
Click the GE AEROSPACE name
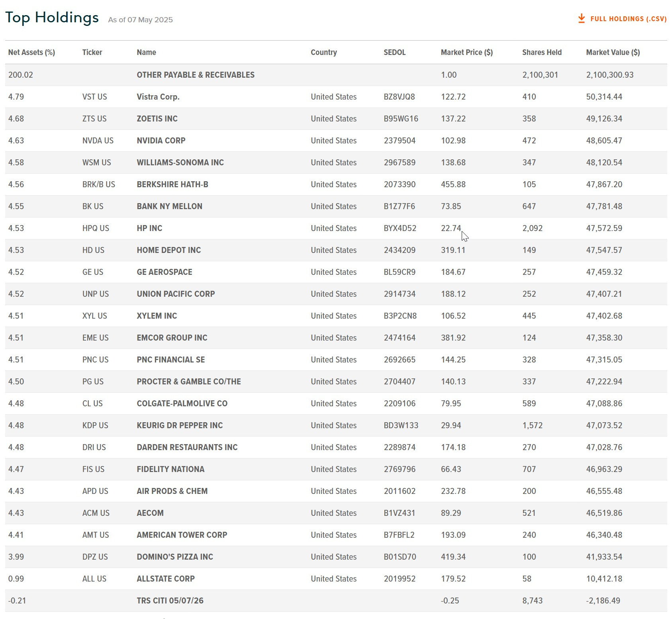(x=164, y=272)
